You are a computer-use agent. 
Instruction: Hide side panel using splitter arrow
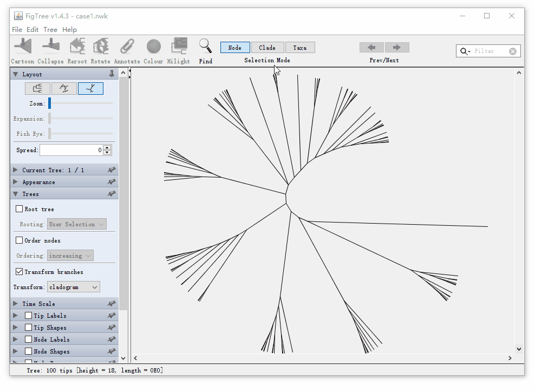(129, 71)
